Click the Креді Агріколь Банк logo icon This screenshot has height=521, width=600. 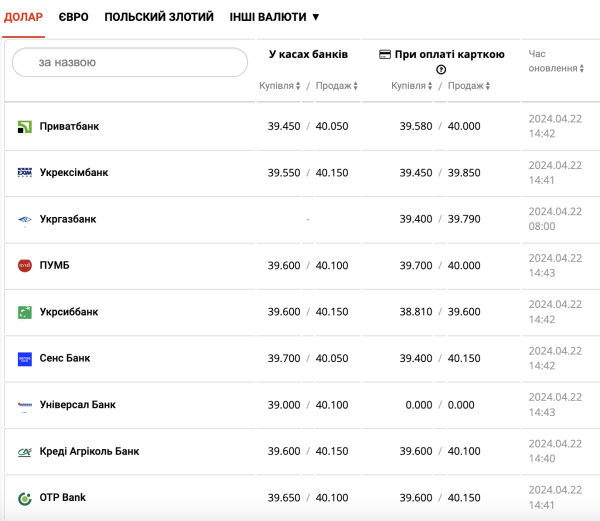click(x=25, y=452)
